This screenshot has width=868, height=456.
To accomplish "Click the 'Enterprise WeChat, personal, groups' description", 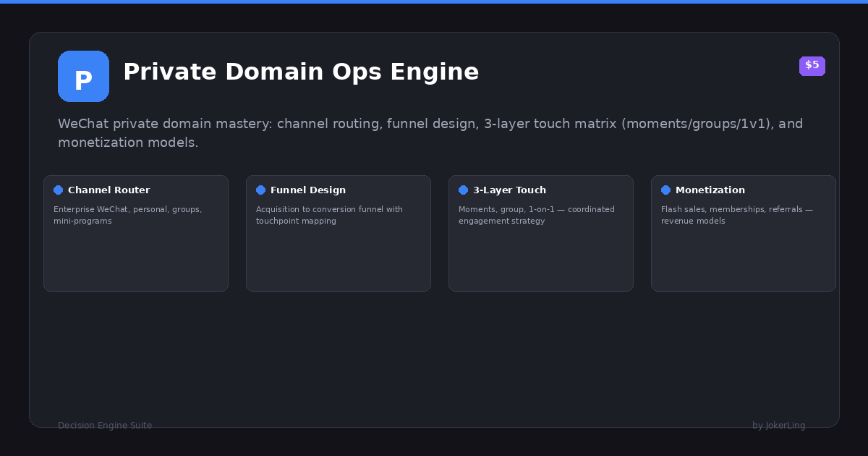I will click(x=128, y=215).
